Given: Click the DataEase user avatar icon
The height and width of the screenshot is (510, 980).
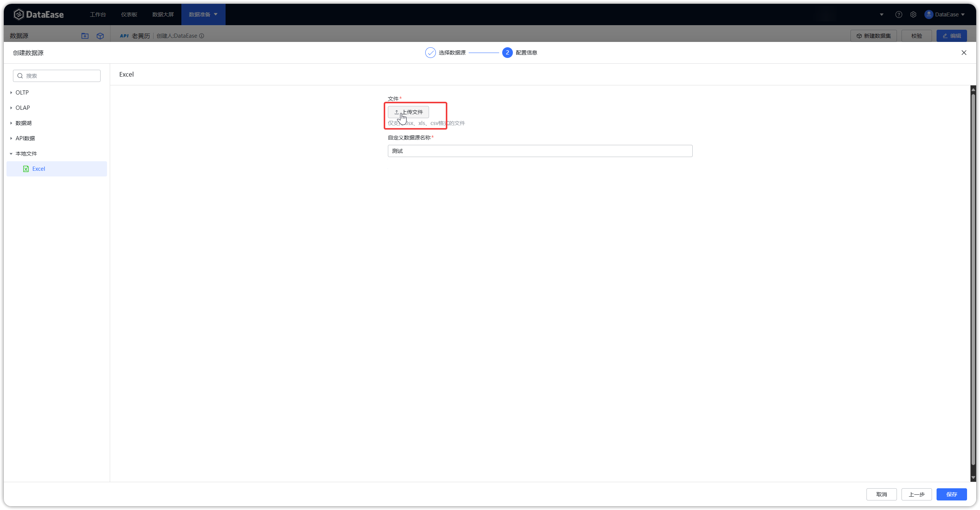Looking at the screenshot, I should (x=929, y=14).
